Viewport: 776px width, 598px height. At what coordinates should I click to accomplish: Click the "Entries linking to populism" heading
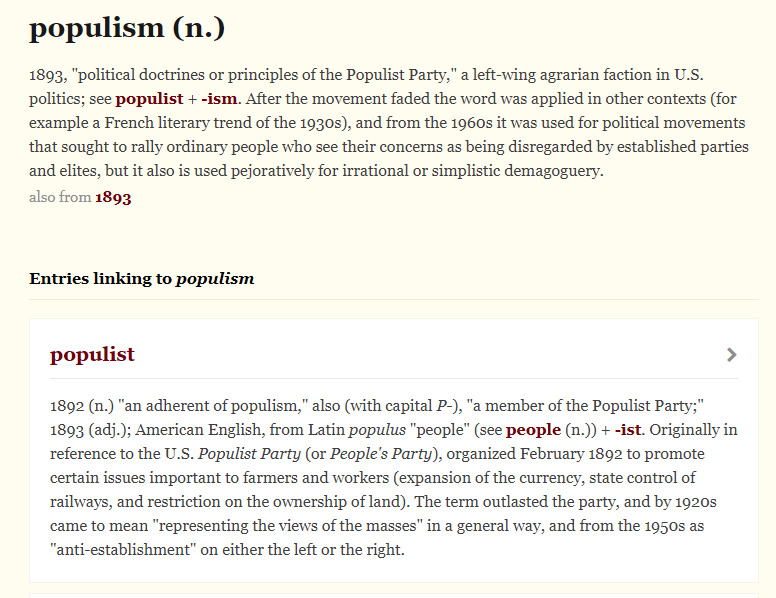tap(141, 278)
